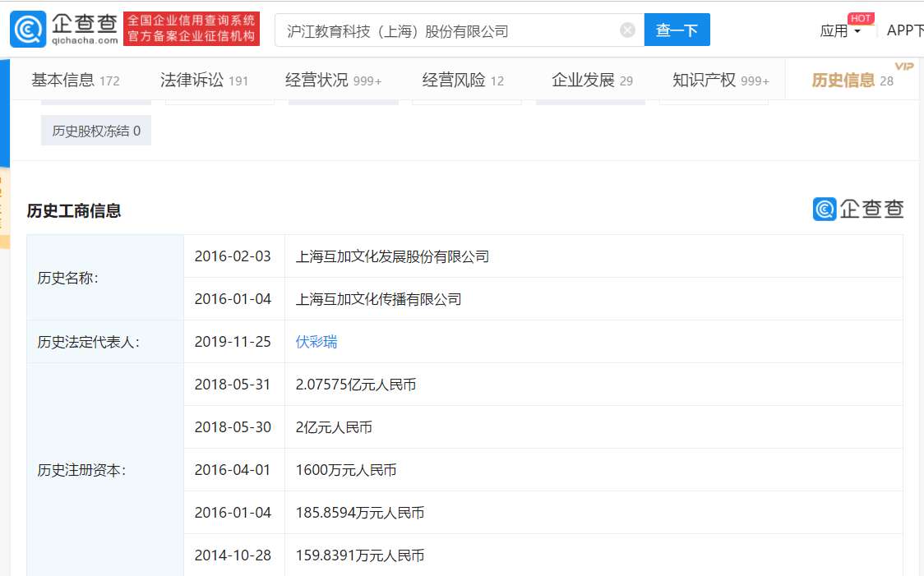The image size is (924, 576).
Task: Open the 应用 dropdown menu
Action: pyautogui.click(x=839, y=30)
